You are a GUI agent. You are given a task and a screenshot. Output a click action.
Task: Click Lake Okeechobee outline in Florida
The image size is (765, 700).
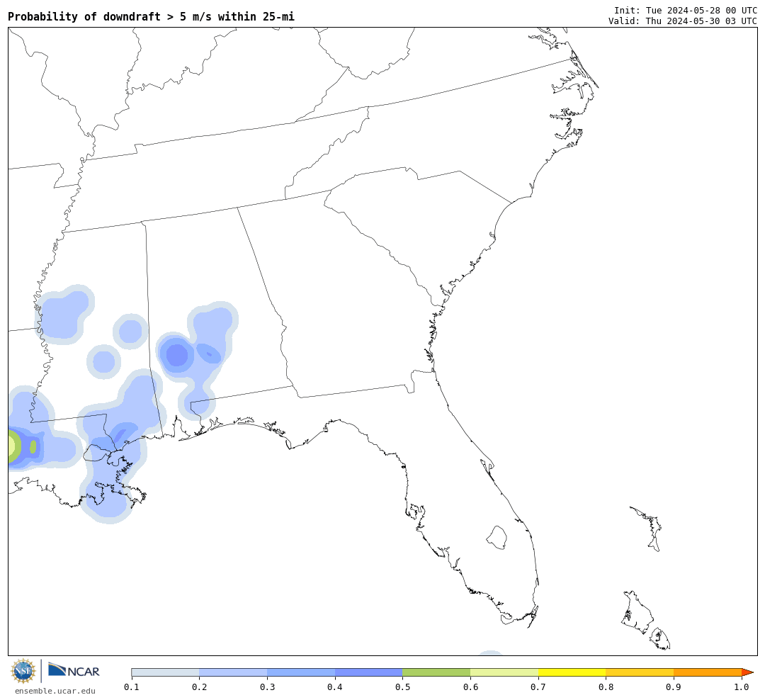pos(497,538)
